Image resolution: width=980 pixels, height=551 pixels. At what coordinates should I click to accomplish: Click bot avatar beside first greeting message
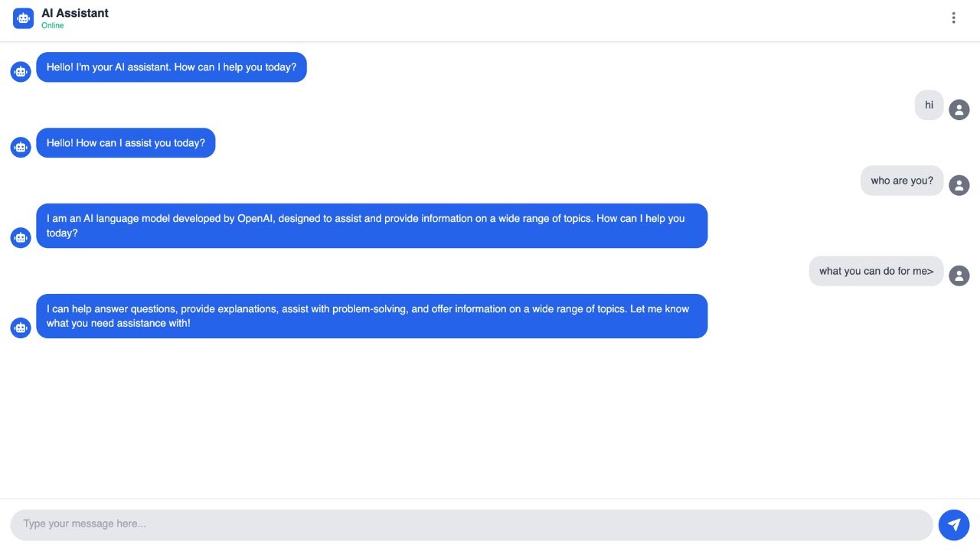(21, 71)
